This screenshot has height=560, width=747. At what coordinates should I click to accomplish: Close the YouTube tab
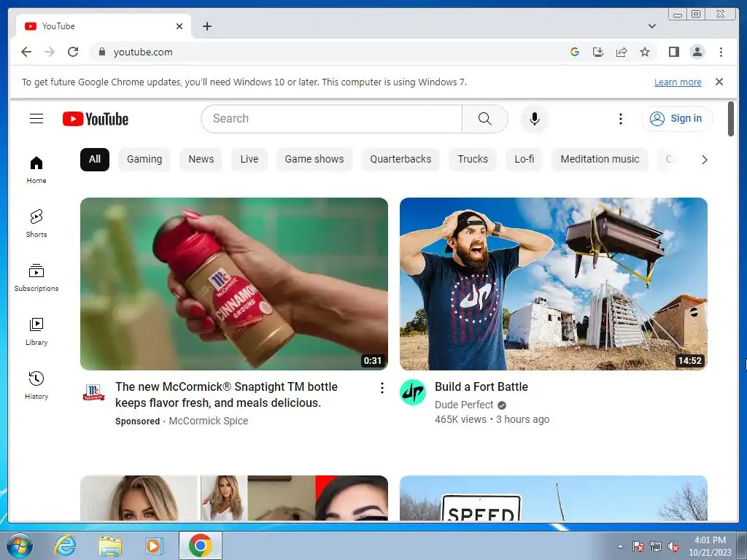click(179, 26)
